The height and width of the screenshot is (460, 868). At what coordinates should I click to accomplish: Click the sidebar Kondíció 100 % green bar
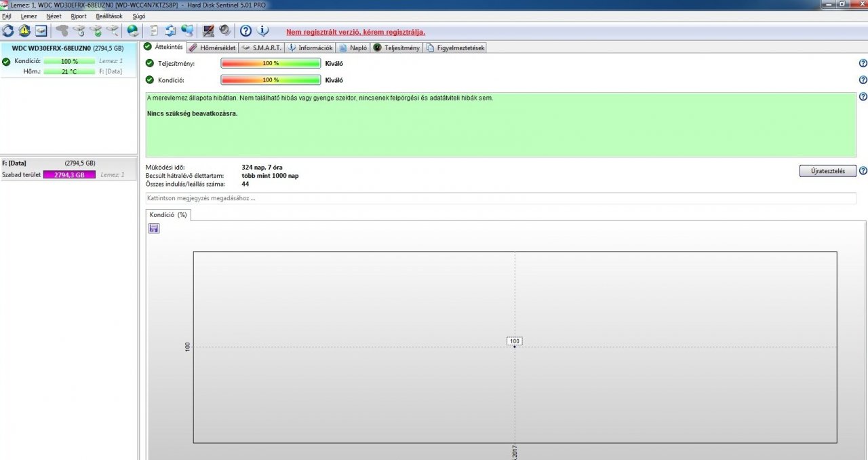69,61
